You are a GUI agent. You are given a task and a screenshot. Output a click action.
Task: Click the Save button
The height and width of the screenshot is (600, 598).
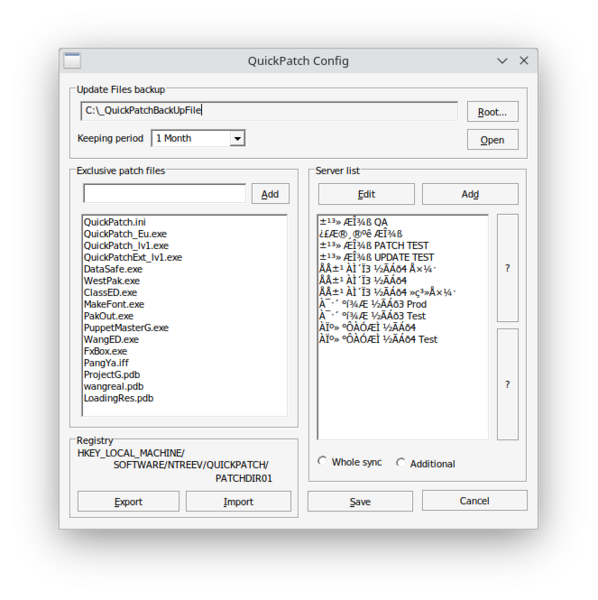point(360,501)
